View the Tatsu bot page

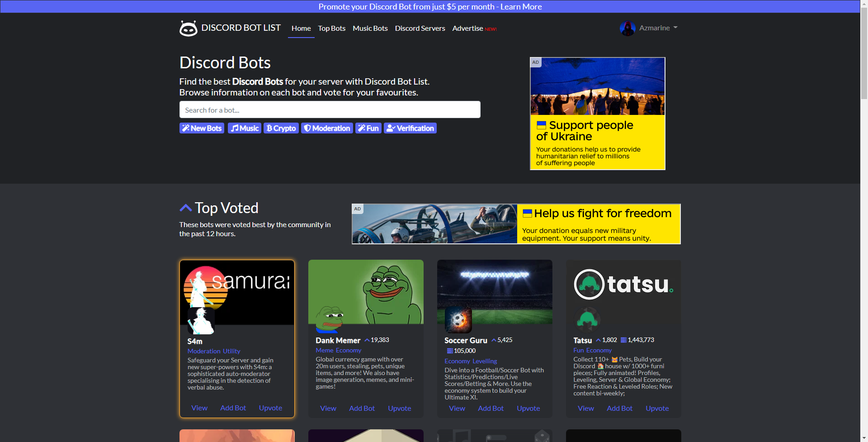coord(586,408)
